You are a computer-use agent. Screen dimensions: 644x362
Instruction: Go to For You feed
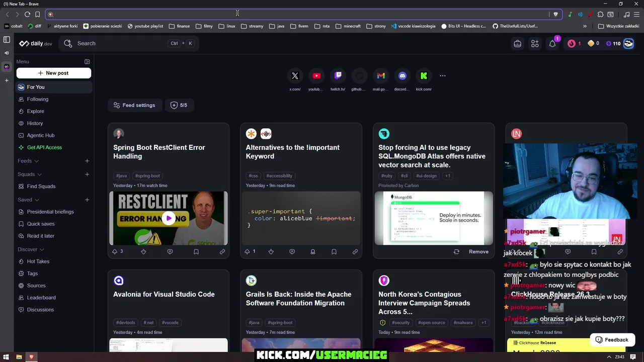tap(54, 87)
